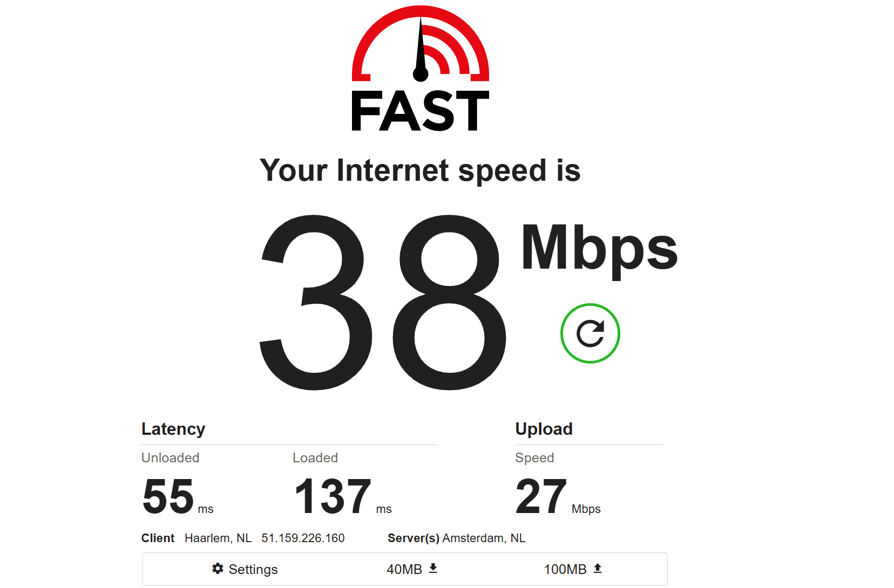Click the upload arrow beside 100MB
The image size is (894, 588).
tap(598, 568)
